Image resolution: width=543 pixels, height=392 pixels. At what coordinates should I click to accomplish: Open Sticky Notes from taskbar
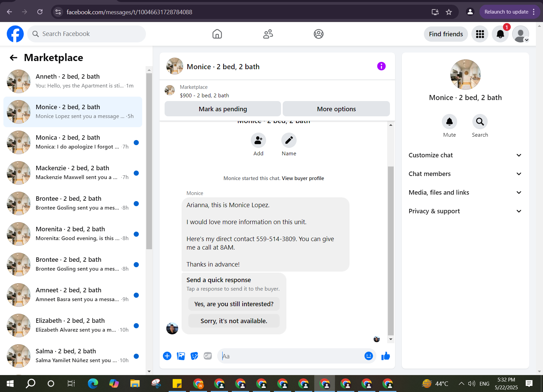tap(177, 384)
